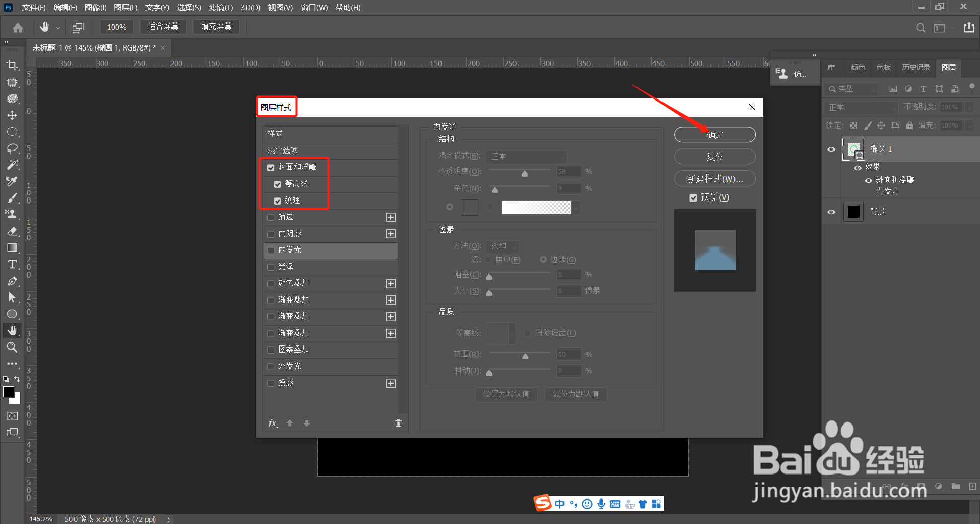Switch to the 色板 panel tab
This screenshot has height=524, width=980.
point(884,67)
